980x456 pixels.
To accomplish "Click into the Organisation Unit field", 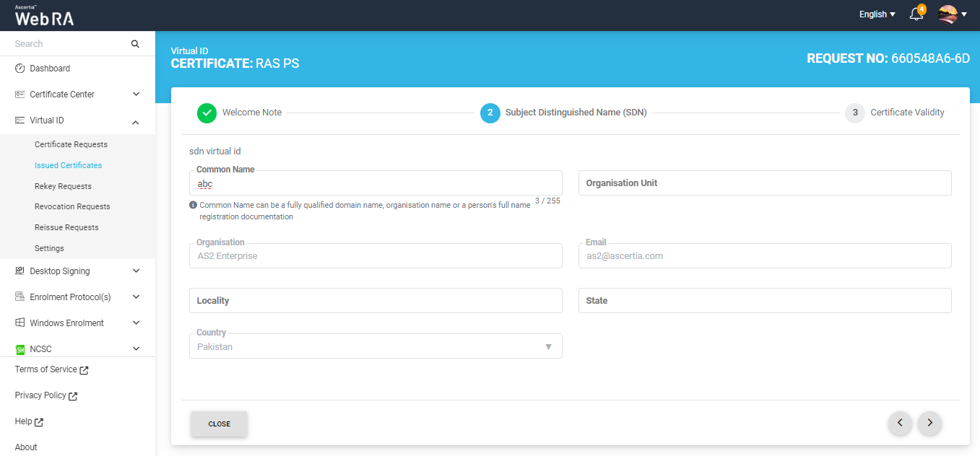I will tap(764, 183).
